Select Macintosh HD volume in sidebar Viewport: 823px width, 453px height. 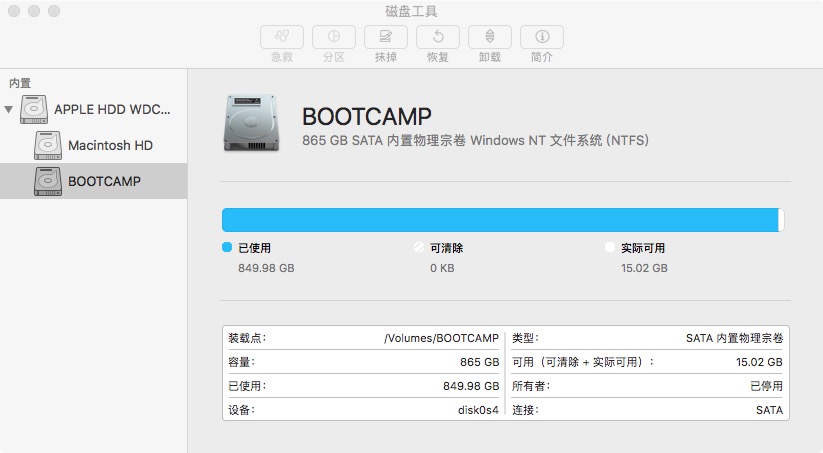[110, 145]
